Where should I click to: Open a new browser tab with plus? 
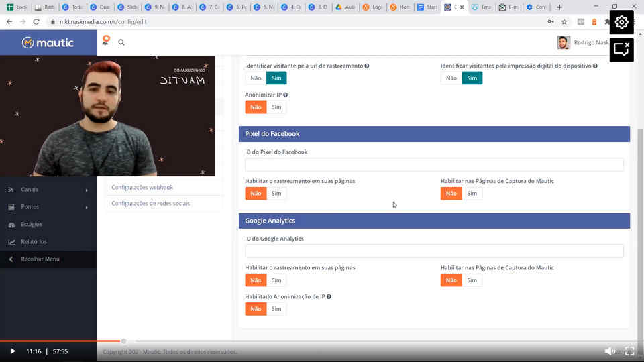[x=559, y=7]
